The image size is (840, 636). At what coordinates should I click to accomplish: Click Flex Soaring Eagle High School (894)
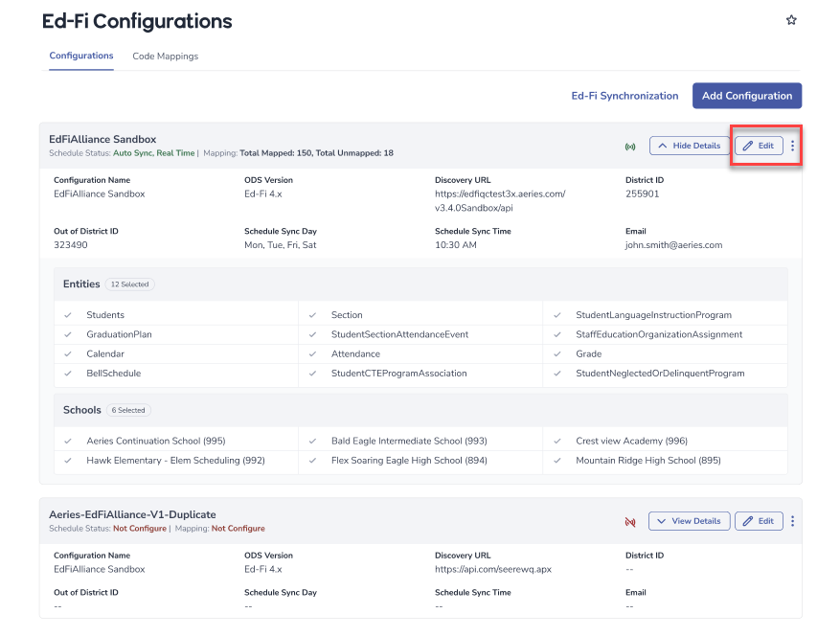point(409,461)
